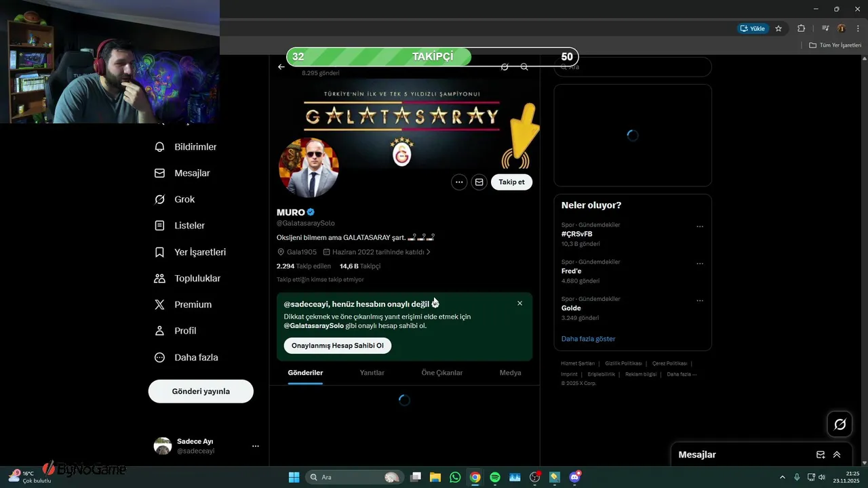Click the Chrome Yükle install button
Screen dimensions: 868x488
point(753,28)
